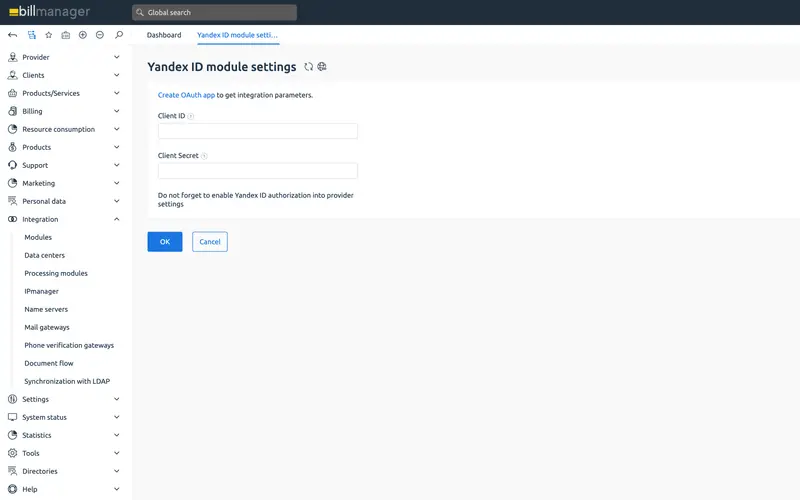Expand the Billing section chevron

tap(116, 111)
